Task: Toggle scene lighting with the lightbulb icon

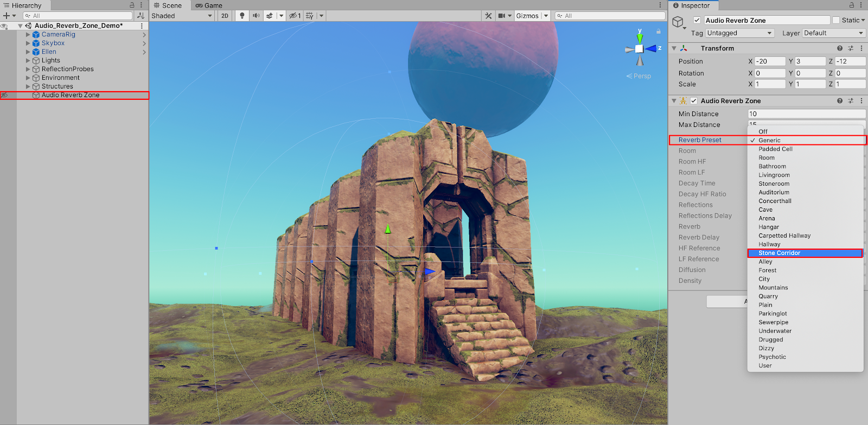Action: pos(242,16)
